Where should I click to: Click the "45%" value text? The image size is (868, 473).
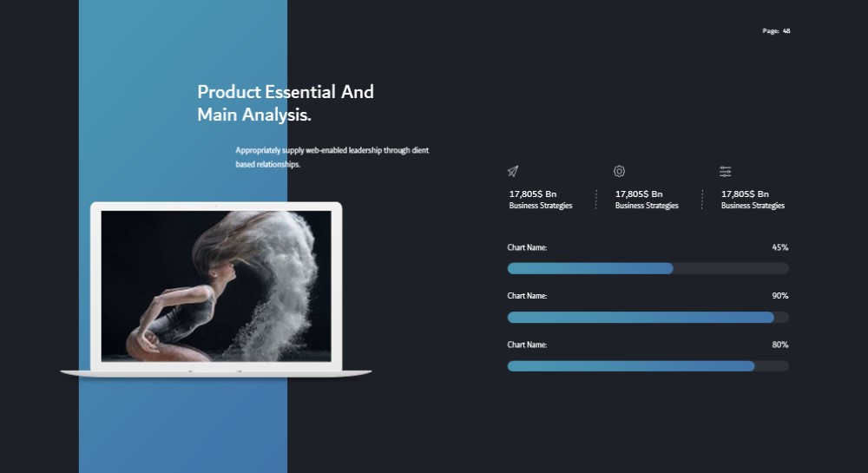[x=780, y=247]
